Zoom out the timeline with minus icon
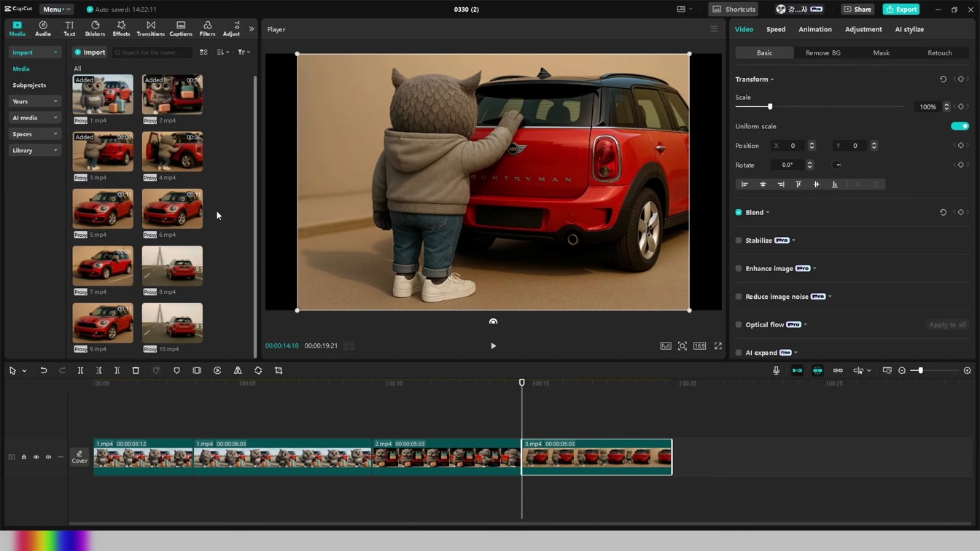 (902, 370)
